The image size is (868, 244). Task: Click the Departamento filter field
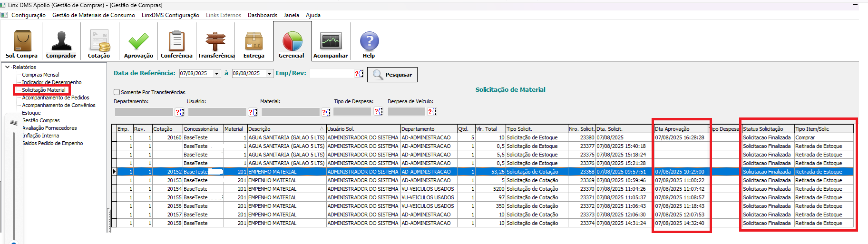point(144,112)
